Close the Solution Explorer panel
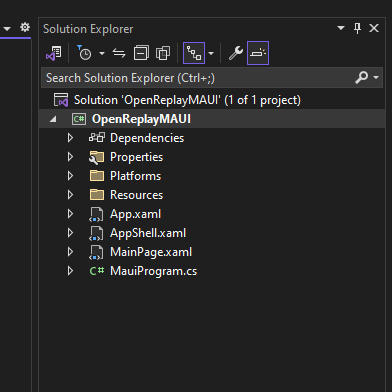 tap(374, 28)
